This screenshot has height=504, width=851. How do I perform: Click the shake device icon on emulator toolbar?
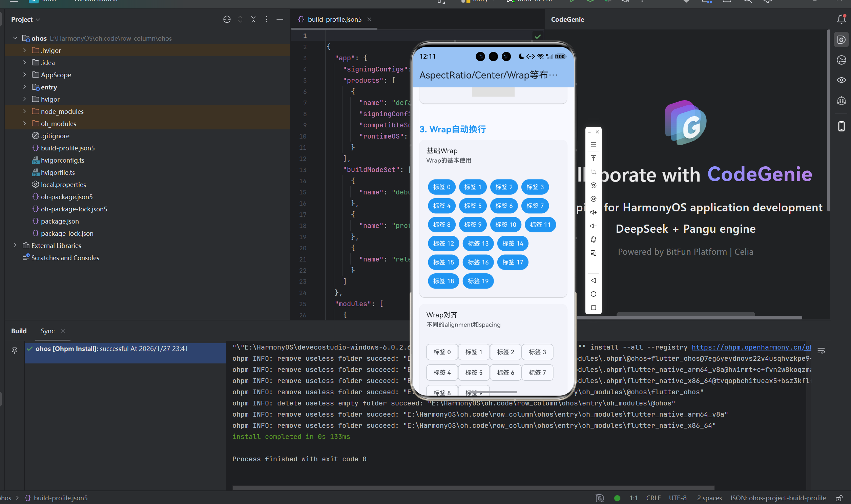(x=593, y=240)
